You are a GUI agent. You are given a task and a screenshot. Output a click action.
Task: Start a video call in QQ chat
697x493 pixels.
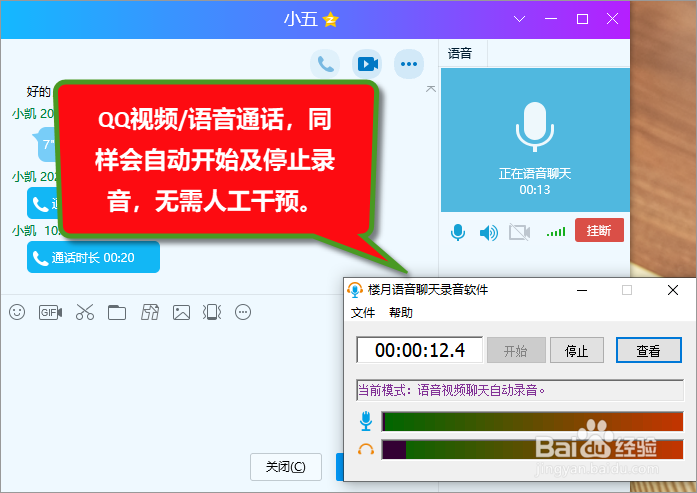point(367,64)
